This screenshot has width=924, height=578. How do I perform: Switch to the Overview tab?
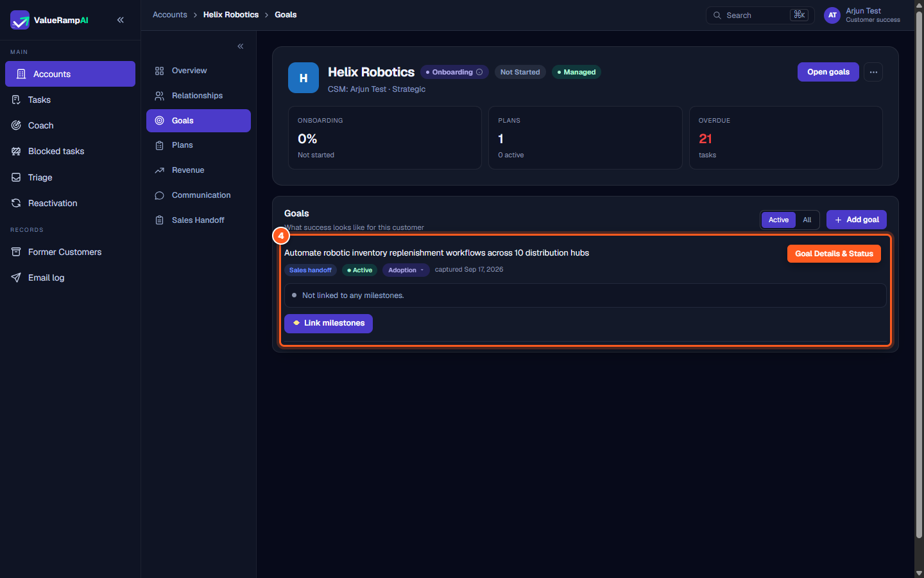point(198,71)
